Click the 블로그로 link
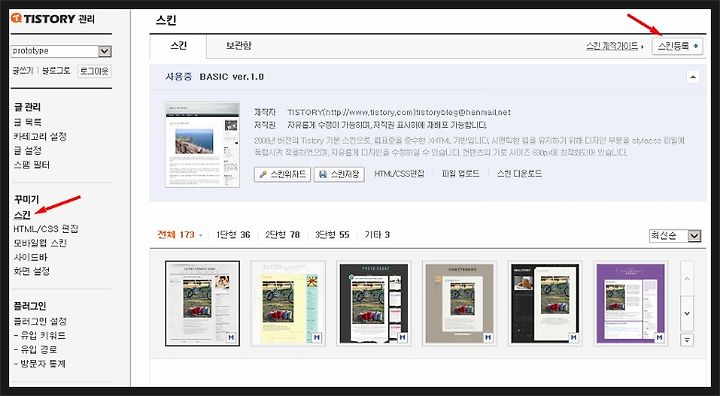Screen dimensions: 720x396 click(x=56, y=71)
